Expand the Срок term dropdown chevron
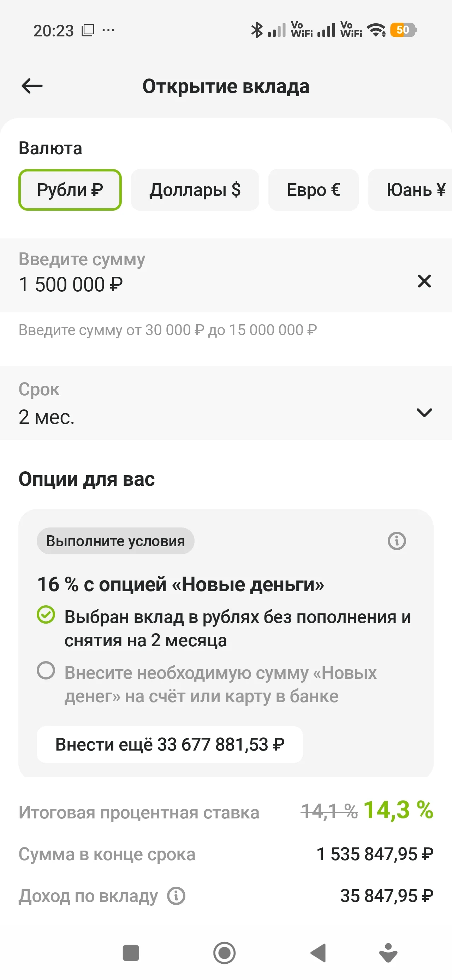Image resolution: width=452 pixels, height=980 pixels. tap(424, 413)
